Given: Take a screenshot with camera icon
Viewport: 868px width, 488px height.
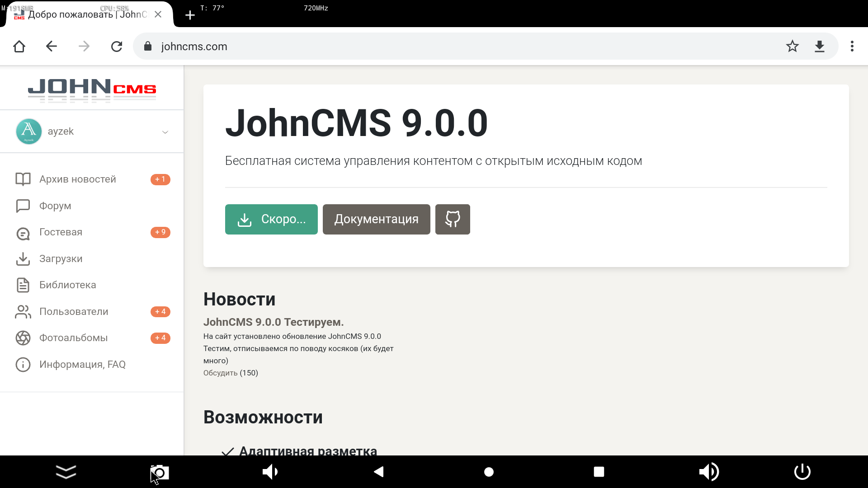Looking at the screenshot, I should point(160,472).
